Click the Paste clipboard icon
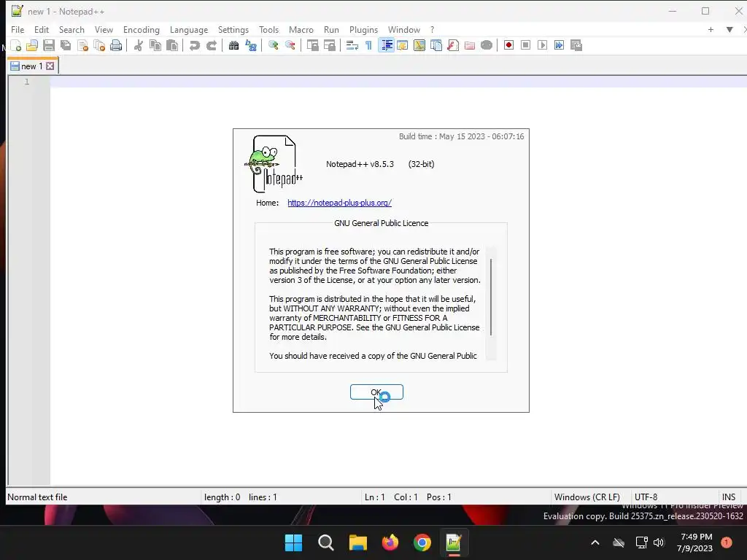747x560 pixels. pos(172,45)
